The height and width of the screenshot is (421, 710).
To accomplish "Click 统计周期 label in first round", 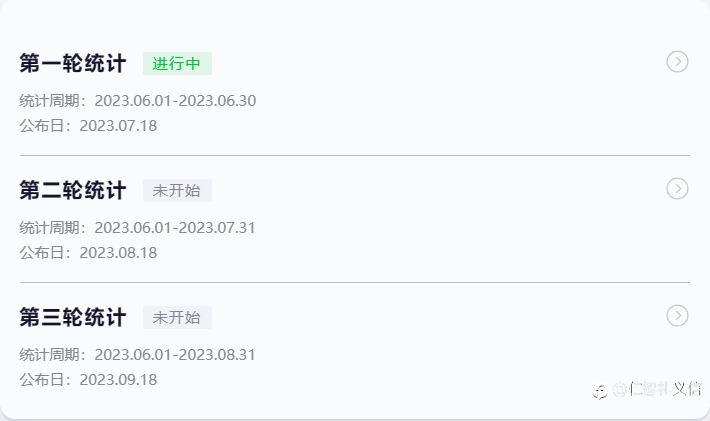I will pos(52,101).
